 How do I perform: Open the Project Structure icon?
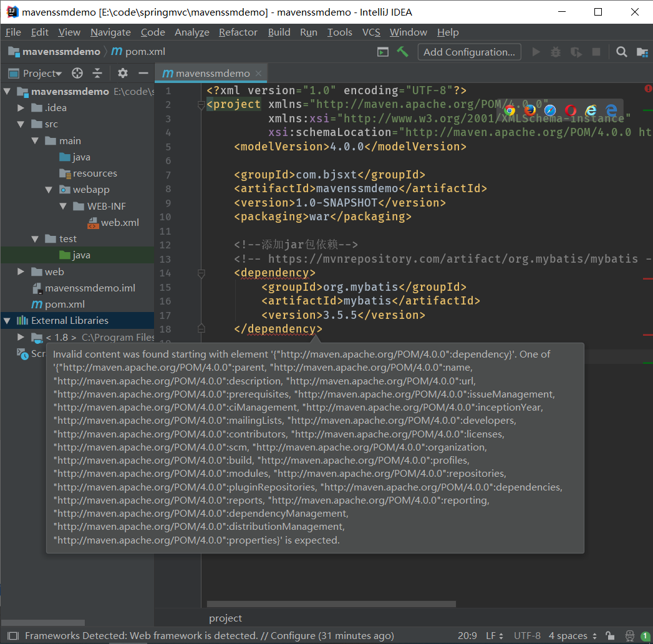pyautogui.click(x=642, y=52)
